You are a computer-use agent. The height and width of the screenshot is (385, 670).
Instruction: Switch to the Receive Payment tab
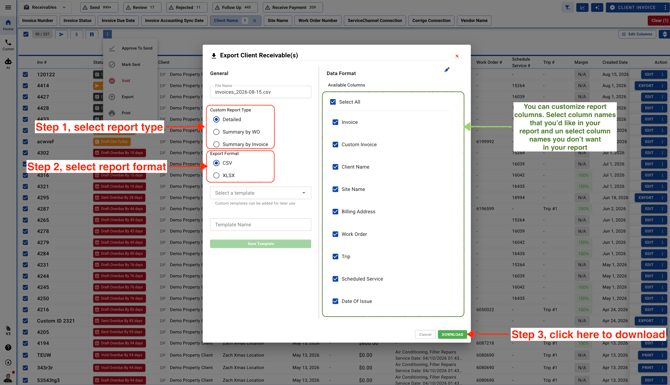[x=293, y=7]
